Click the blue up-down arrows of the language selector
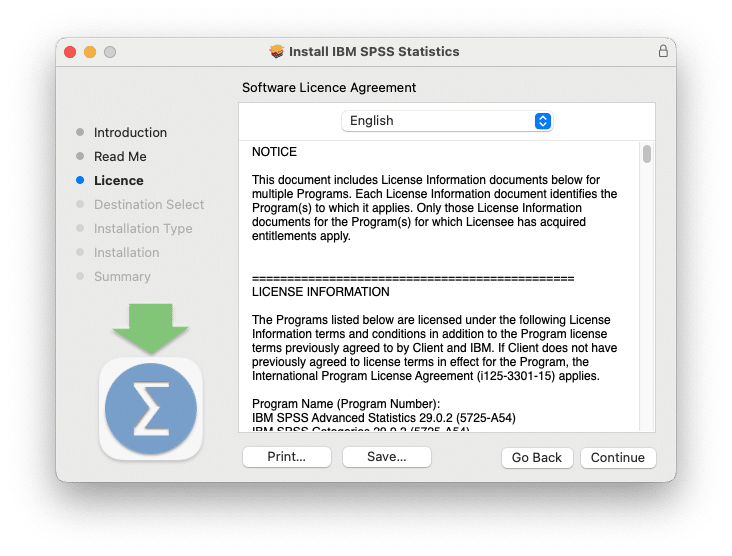This screenshot has width=732, height=556. [543, 121]
